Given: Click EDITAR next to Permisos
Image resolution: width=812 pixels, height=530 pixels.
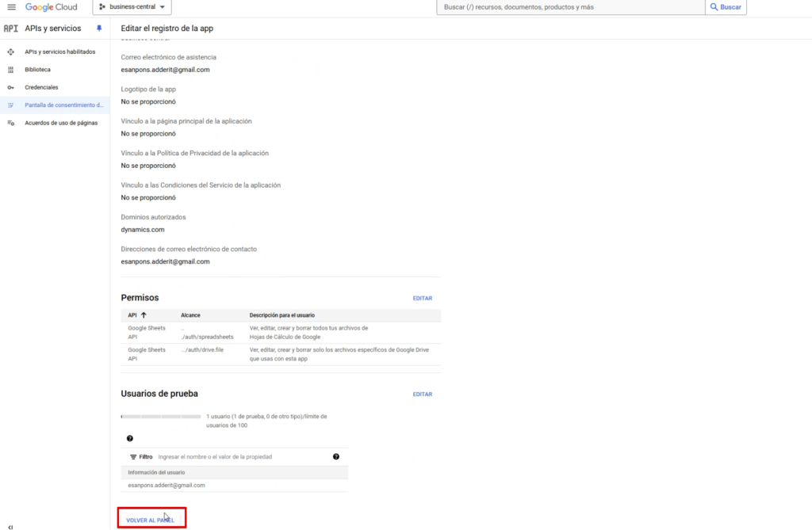Looking at the screenshot, I should click(423, 299).
